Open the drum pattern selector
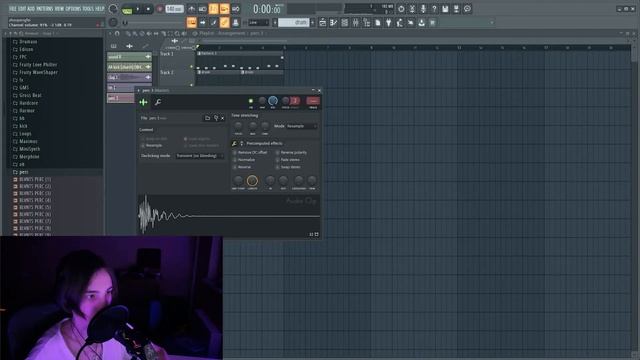Viewport: 640px width, 360px height. click(x=293, y=23)
